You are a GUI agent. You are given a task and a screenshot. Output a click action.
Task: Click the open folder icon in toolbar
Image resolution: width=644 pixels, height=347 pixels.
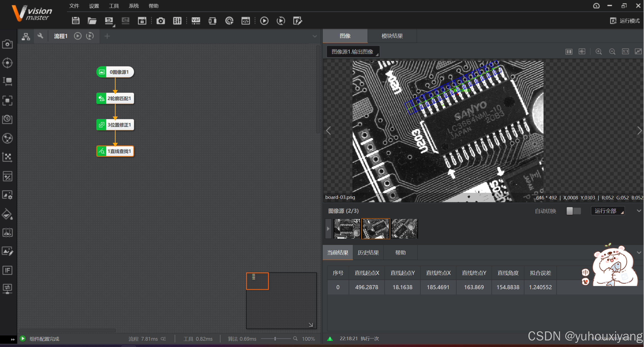pos(92,21)
